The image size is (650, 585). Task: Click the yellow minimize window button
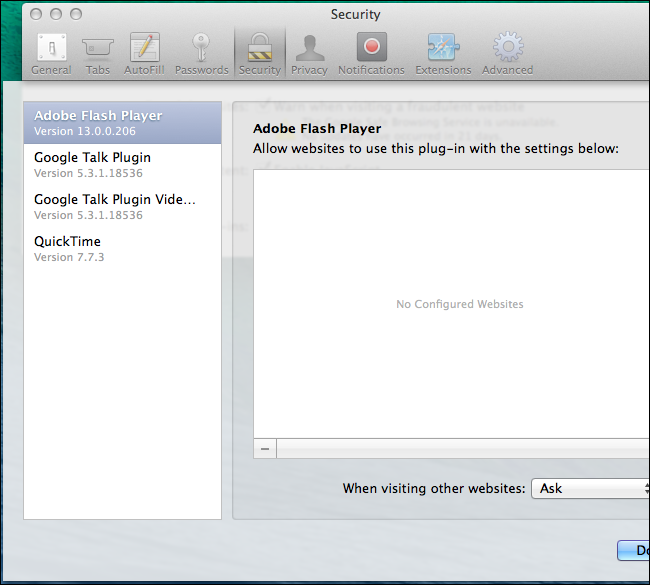pos(56,14)
